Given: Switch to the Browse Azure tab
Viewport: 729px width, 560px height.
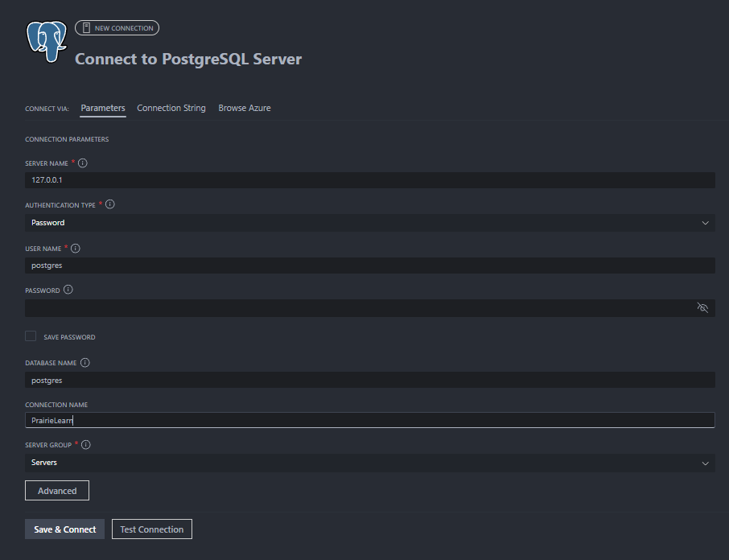Looking at the screenshot, I should click(245, 108).
